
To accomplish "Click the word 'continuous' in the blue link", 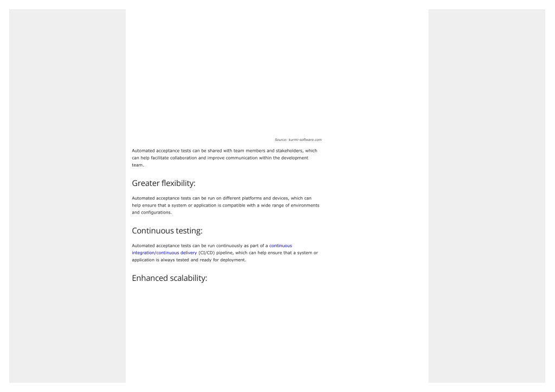I will [x=281, y=246].
